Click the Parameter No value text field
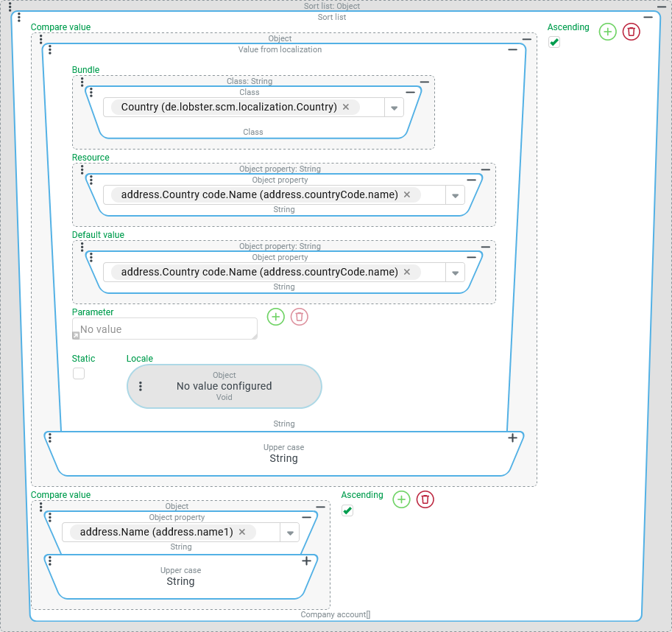 pyautogui.click(x=164, y=329)
